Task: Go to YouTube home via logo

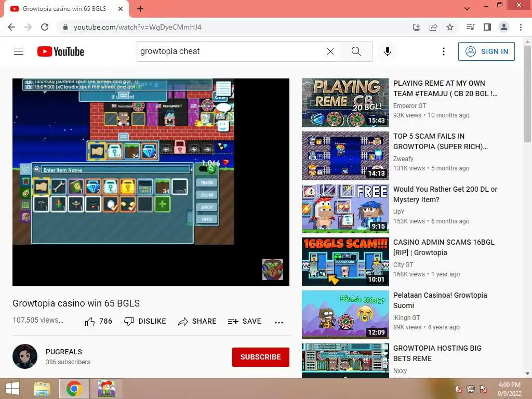Action: click(61, 51)
